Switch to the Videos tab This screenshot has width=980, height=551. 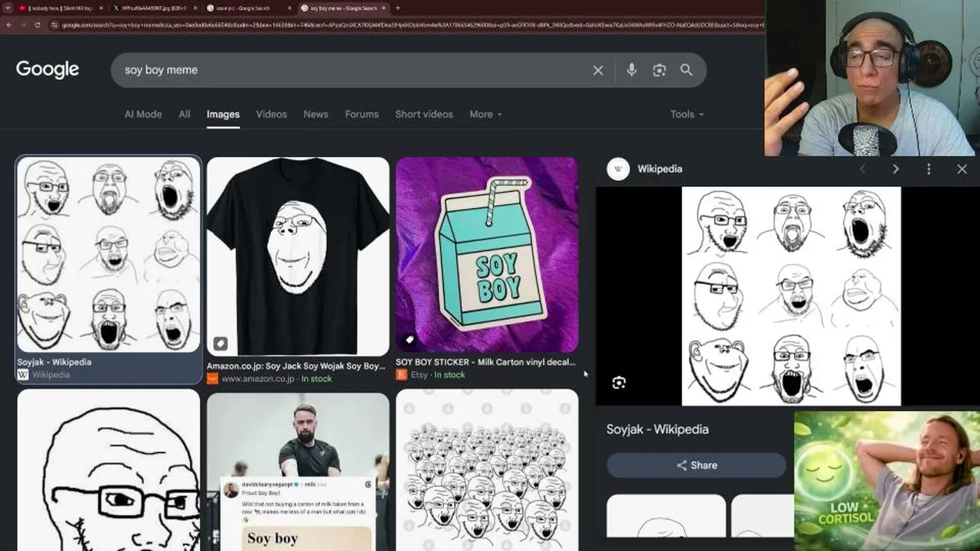click(271, 114)
